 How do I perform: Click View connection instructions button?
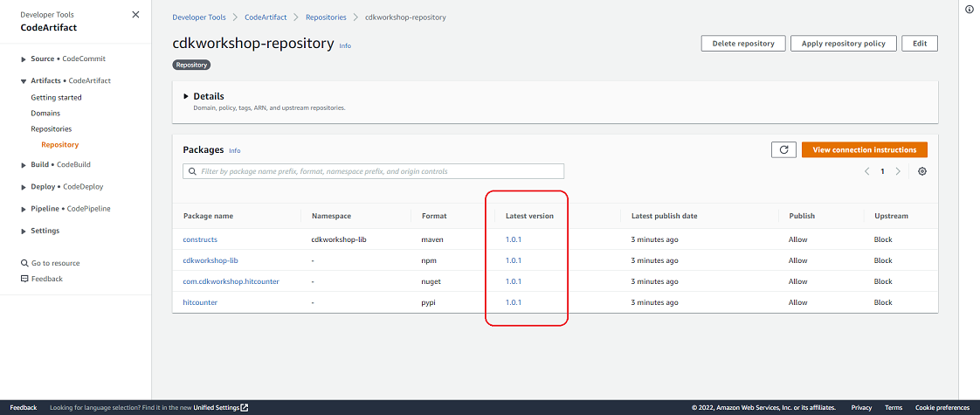tap(865, 150)
